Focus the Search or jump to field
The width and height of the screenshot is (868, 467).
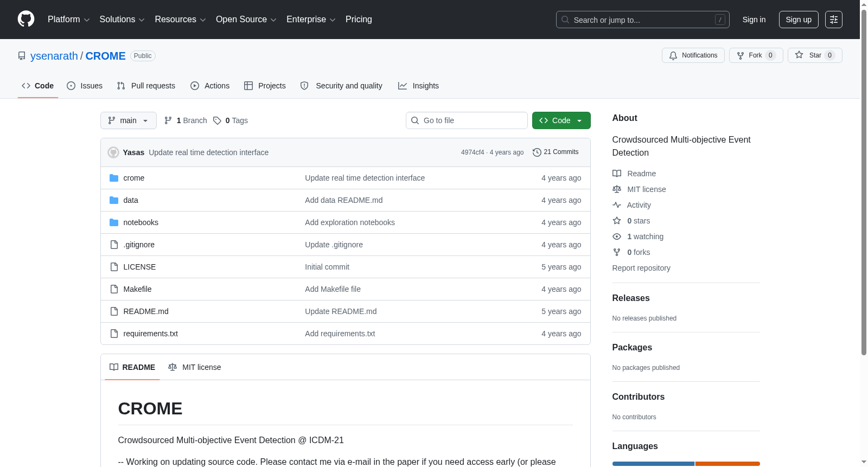(x=643, y=20)
